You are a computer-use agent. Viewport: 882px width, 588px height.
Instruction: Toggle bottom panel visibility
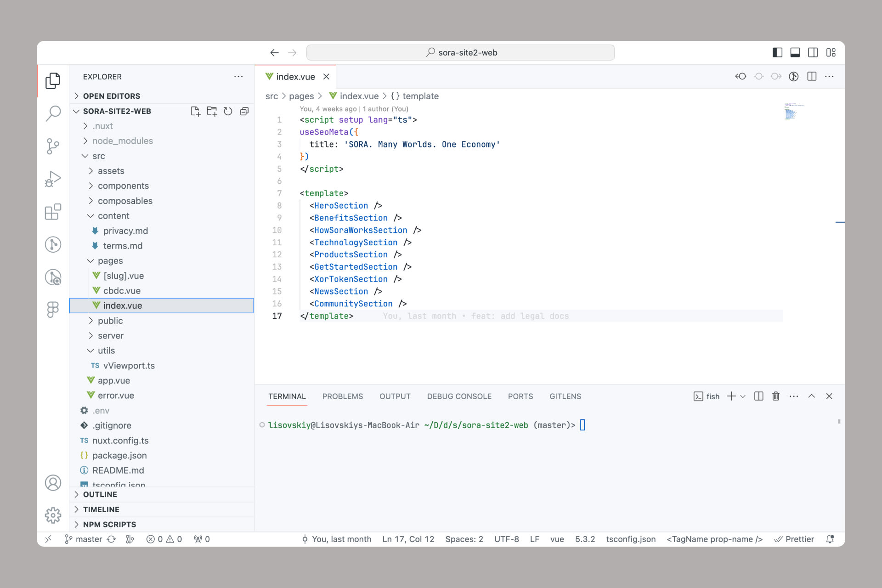tap(795, 52)
